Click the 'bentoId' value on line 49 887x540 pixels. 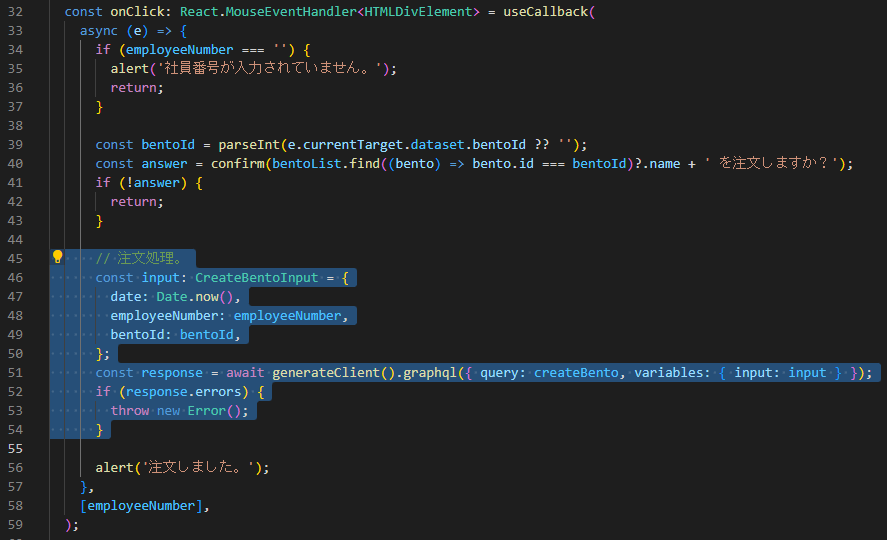206,335
